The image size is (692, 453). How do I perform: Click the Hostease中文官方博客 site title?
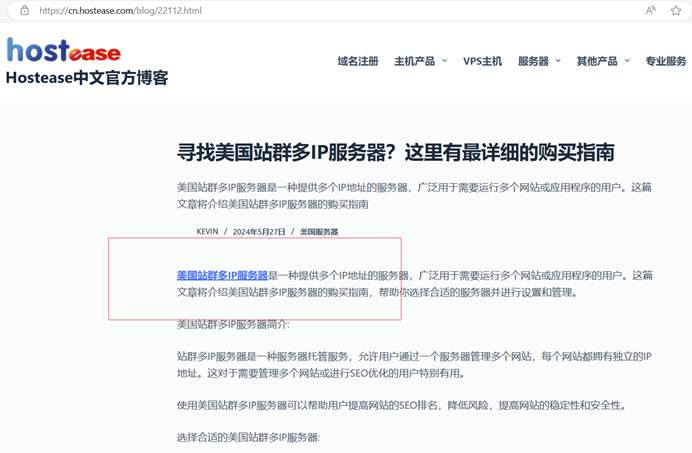pos(87,78)
